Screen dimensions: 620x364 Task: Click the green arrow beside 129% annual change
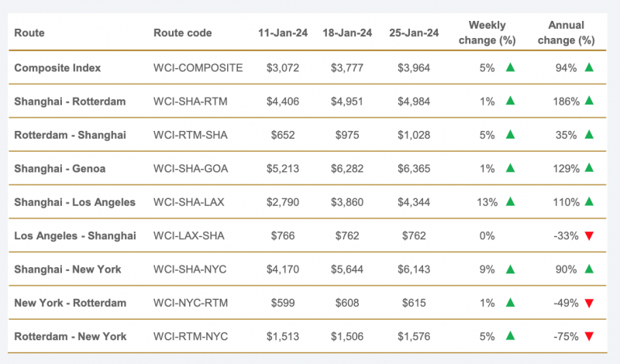pyautogui.click(x=589, y=168)
